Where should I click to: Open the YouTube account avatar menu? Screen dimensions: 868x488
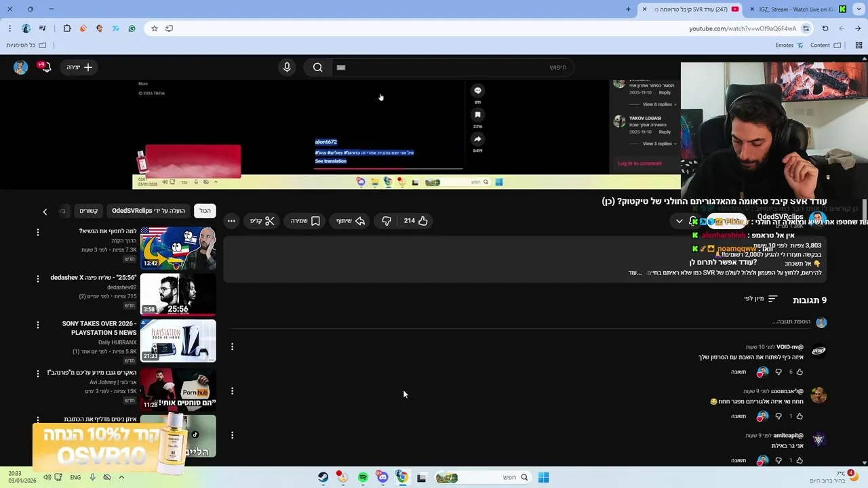[20, 67]
